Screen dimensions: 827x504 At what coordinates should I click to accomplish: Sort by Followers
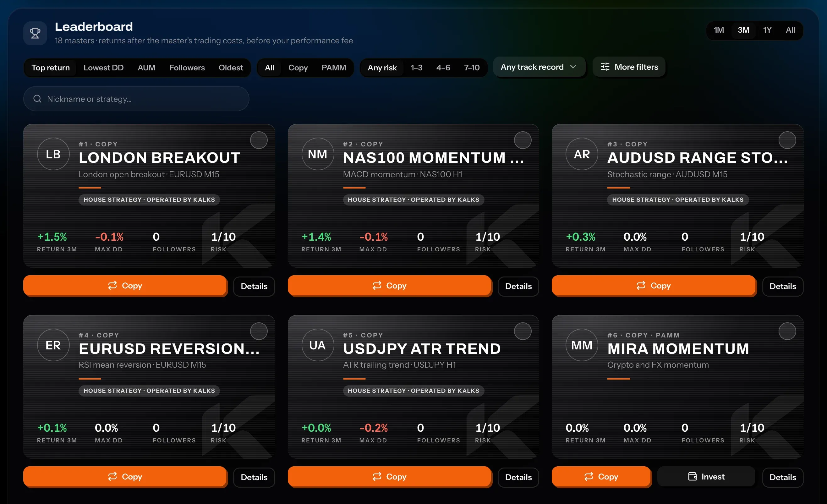coord(187,68)
